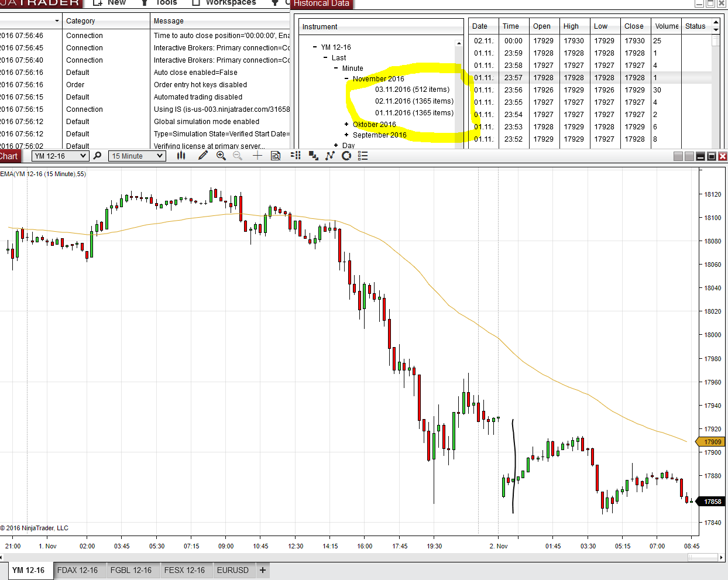728x580 pixels.
Task: Click 'Automated trading disabled' log message
Action: (198, 97)
